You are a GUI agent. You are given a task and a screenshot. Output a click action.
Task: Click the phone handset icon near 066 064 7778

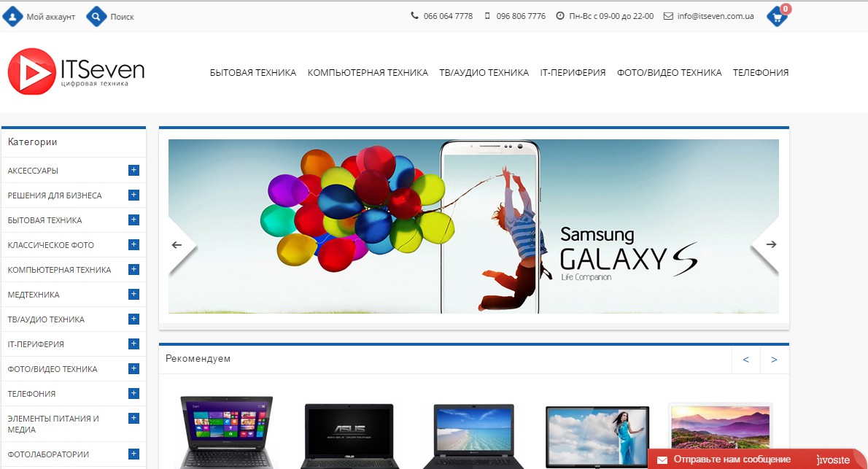(414, 16)
